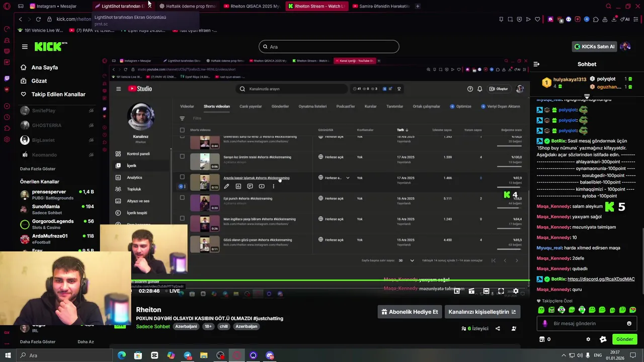
Task: Collapse the Sohbet chat panel arrow
Action: coord(536,64)
